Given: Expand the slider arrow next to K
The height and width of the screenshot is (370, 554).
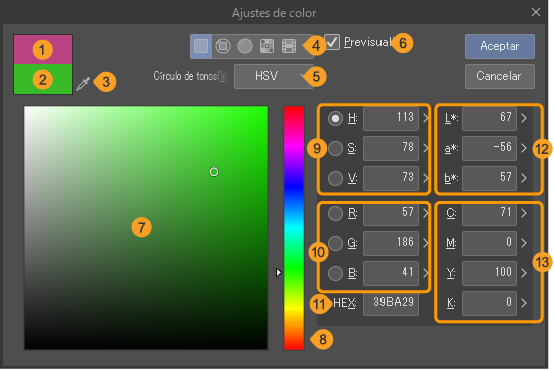Looking at the screenshot, I should pos(524,303).
